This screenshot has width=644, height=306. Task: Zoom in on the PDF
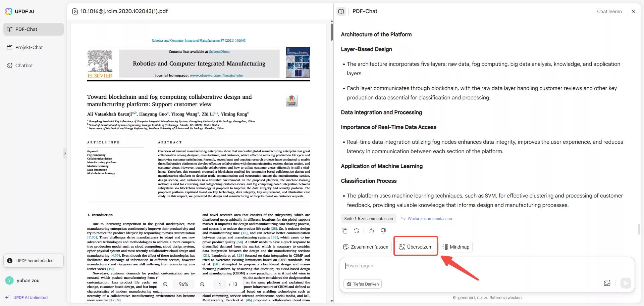[x=202, y=285]
